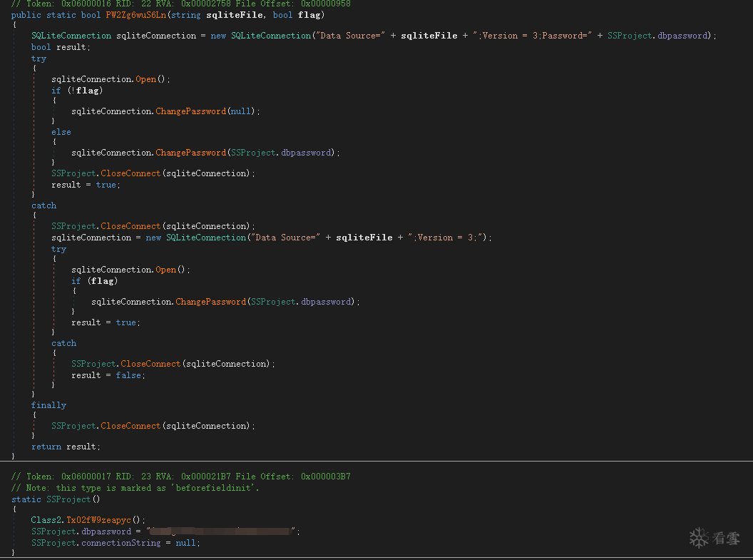Image resolution: width=753 pixels, height=560 pixels.
Task: Click the result = false assignment
Action: [x=108, y=375]
